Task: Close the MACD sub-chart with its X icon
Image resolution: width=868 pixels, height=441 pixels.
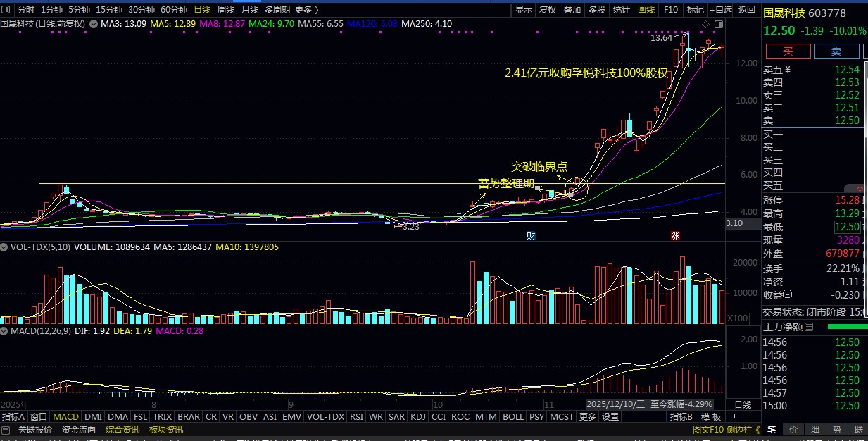Action: (4, 330)
